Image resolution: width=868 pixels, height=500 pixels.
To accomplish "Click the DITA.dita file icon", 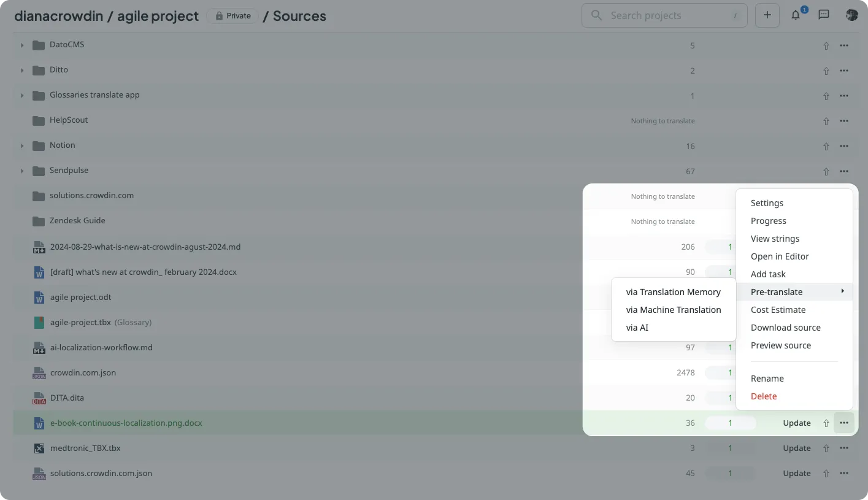I will click(x=39, y=398).
